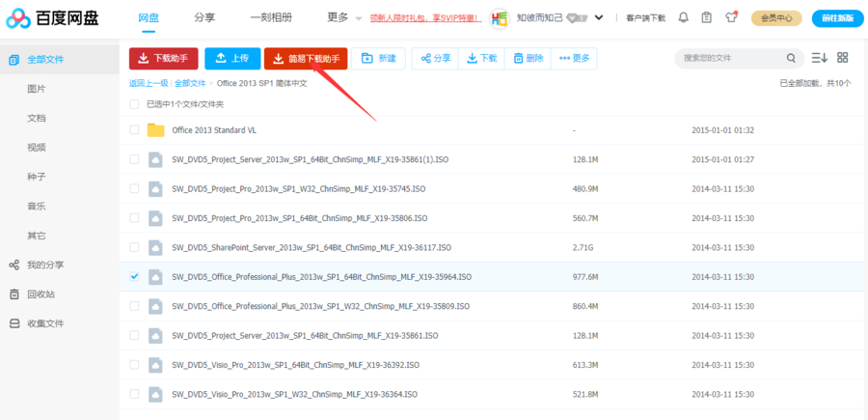Viewport: 868px width, 420px height.
Task: Click file icon of Project_Pro 64Bit X19-35806.ISO
Action: click(156, 218)
